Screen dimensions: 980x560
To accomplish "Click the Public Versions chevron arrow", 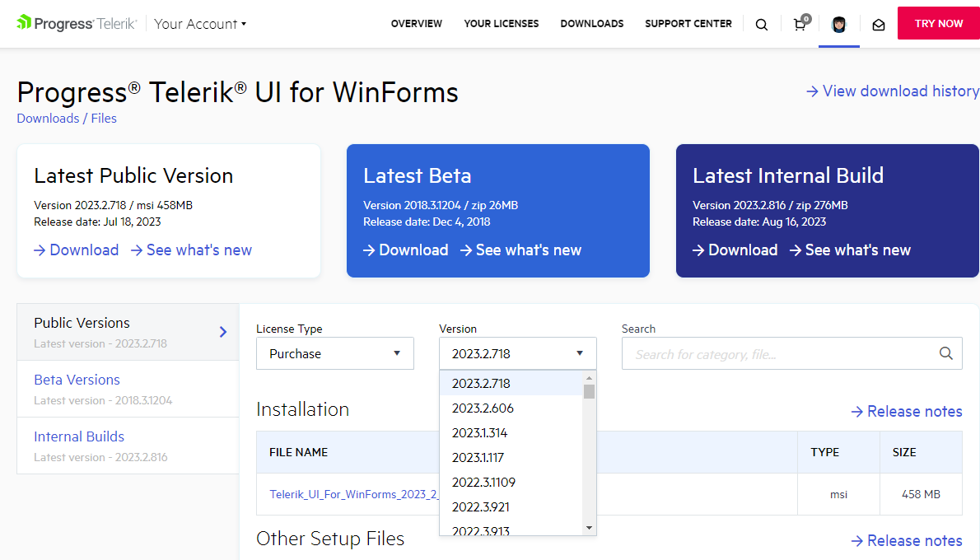I will [x=223, y=332].
